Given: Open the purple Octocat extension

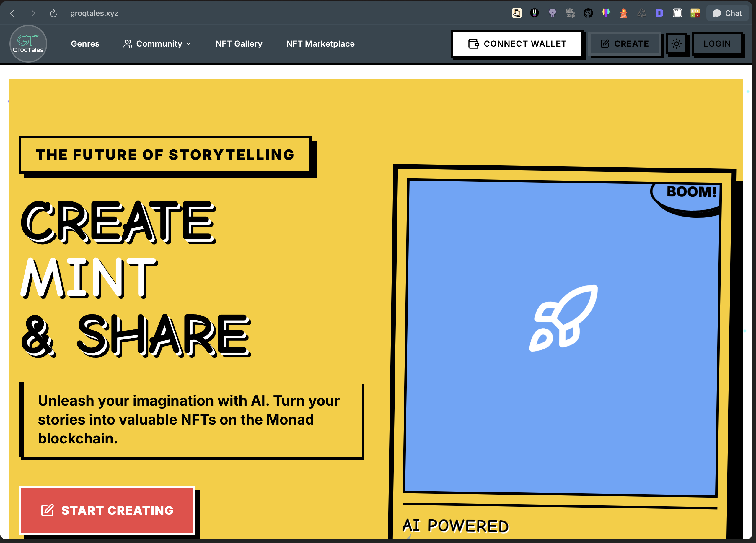Looking at the screenshot, I should click(552, 13).
